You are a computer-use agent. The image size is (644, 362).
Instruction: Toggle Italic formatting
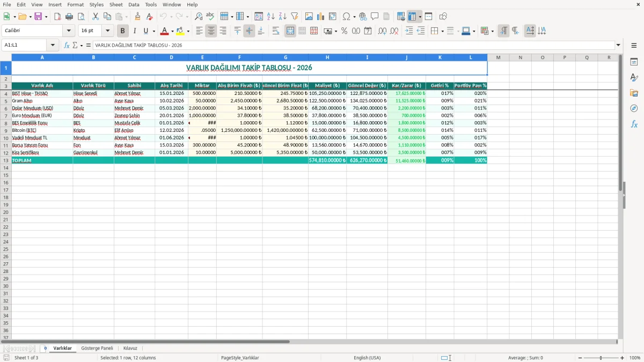134,31
